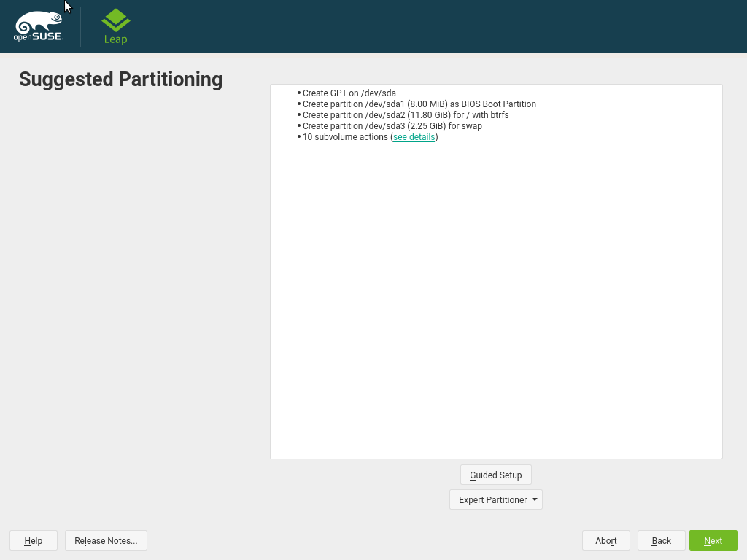Viewport: 747px width, 560px height.
Task: Select the /dev/sda3 swap partition line
Action: coord(392,126)
